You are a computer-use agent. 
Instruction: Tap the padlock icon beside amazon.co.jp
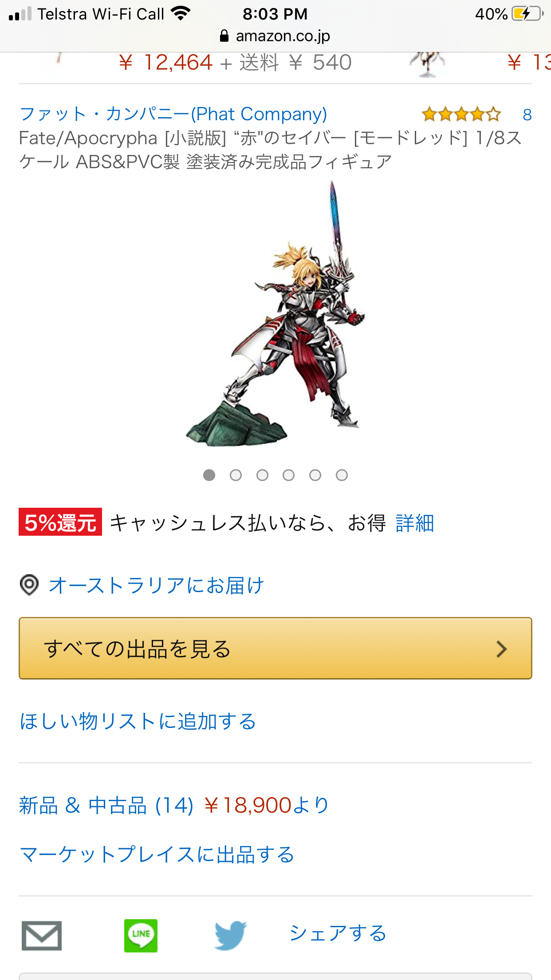coord(224,36)
